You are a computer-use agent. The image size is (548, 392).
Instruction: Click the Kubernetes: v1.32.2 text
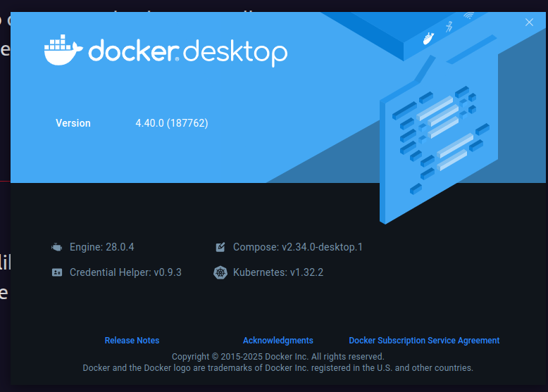pos(278,272)
